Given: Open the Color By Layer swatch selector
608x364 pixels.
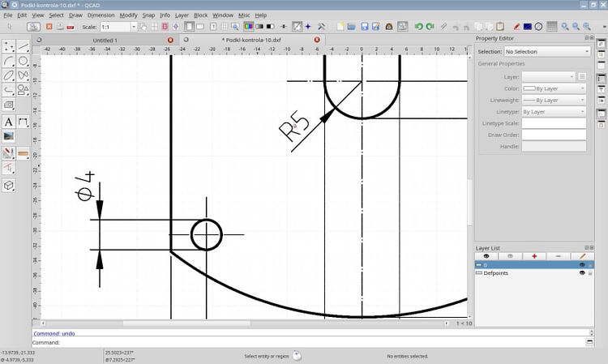Looking at the screenshot, I should click(x=553, y=88).
